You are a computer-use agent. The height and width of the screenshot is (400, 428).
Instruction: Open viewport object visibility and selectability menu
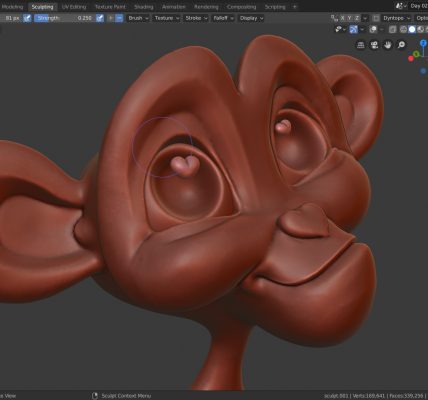coord(340,30)
